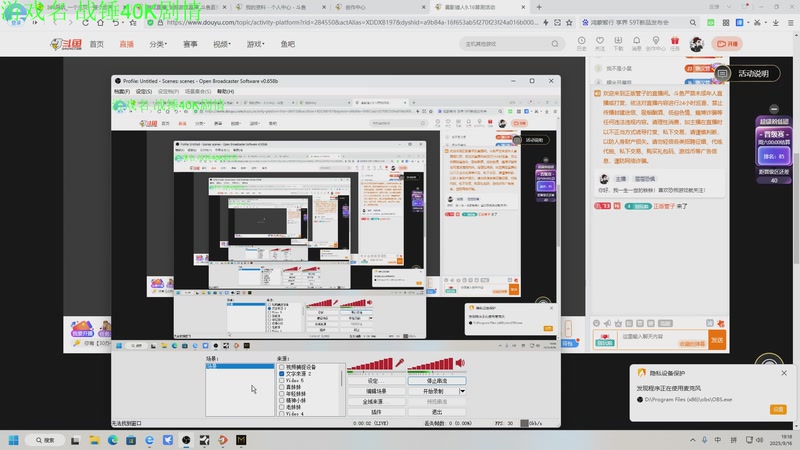
Task: Bookmark this page via address bar star
Action: [x=569, y=22]
